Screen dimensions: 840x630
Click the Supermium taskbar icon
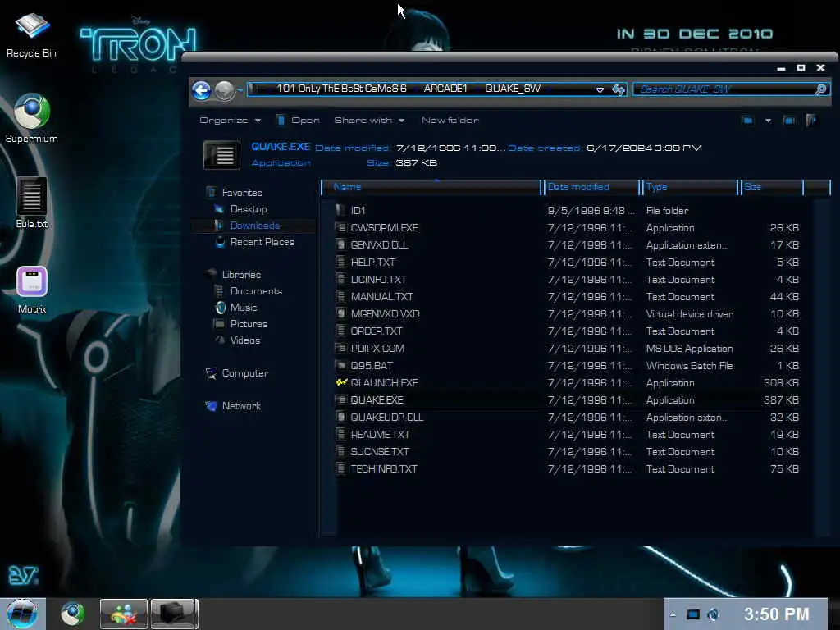coord(72,614)
